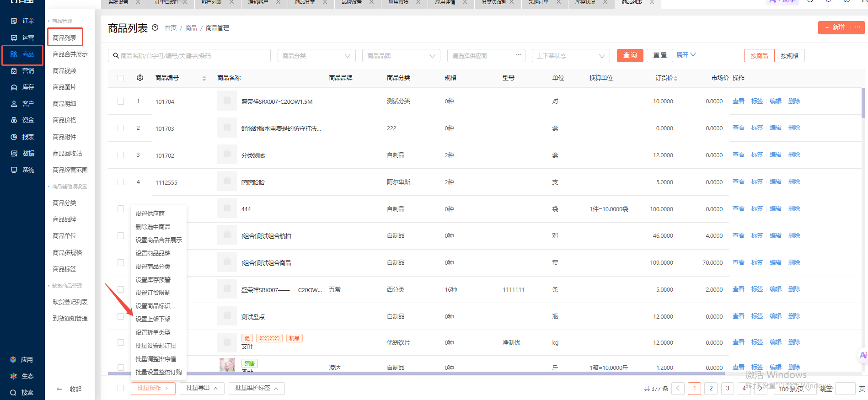This screenshot has width=868, height=400.
Task: Check the row 1112555 checkbox
Action: click(x=121, y=182)
